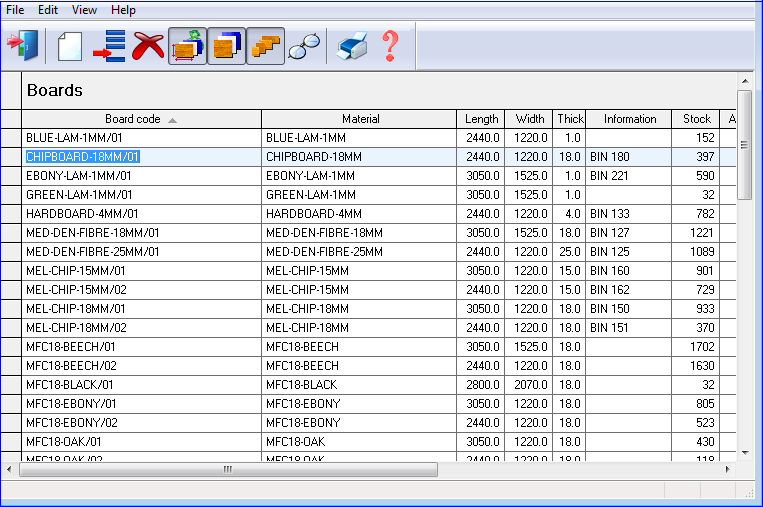The width and height of the screenshot is (763, 507).
Task: Click the vertical scrollbar up arrow
Action: click(744, 80)
